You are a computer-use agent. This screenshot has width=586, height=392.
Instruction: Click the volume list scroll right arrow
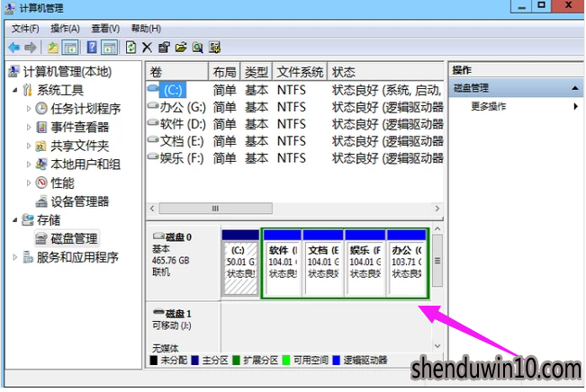(437, 209)
